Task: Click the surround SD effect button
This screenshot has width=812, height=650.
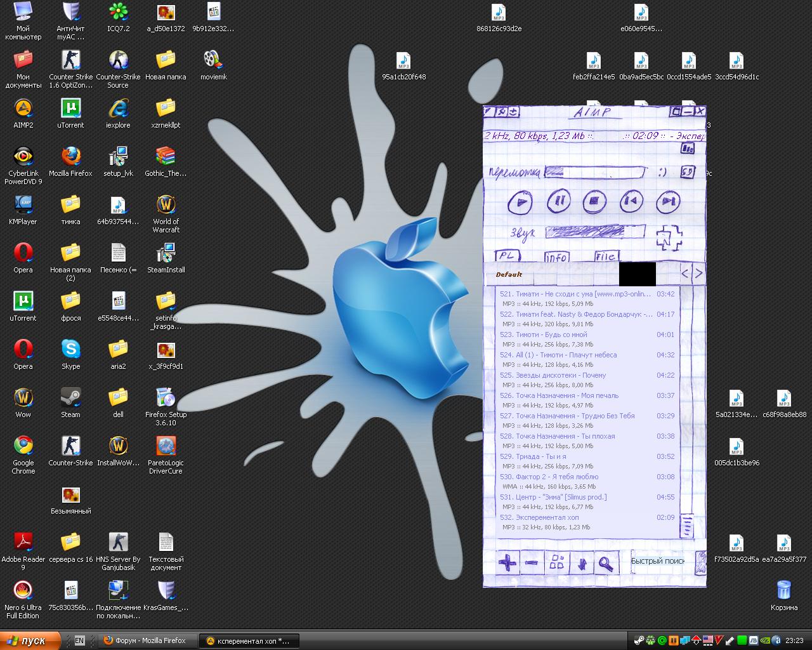Action: tap(688, 172)
